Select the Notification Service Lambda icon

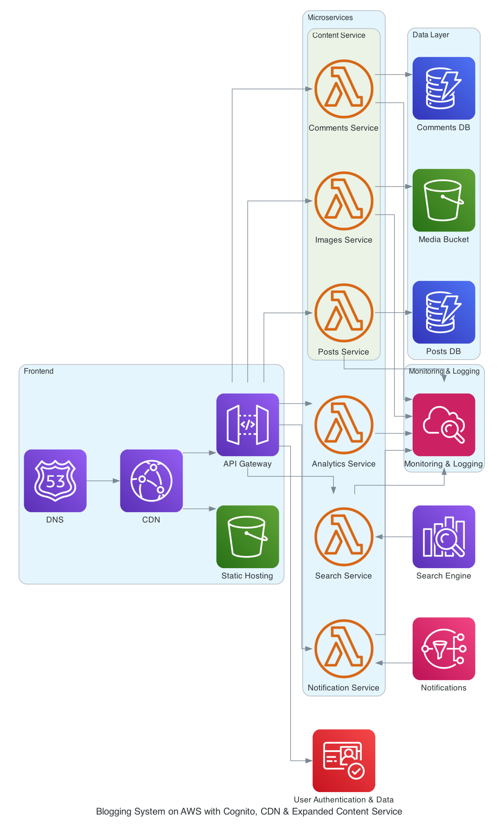pyautogui.click(x=344, y=648)
